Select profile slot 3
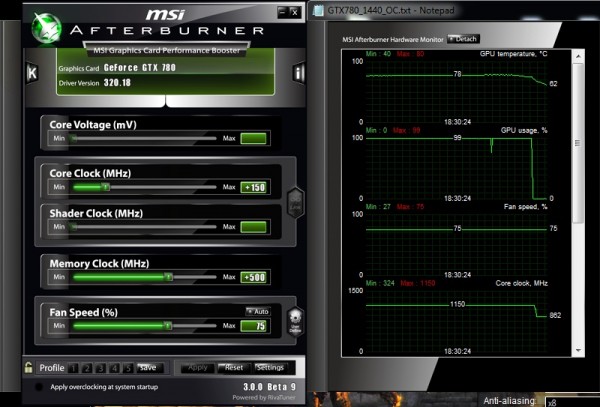 pyautogui.click(x=100, y=368)
